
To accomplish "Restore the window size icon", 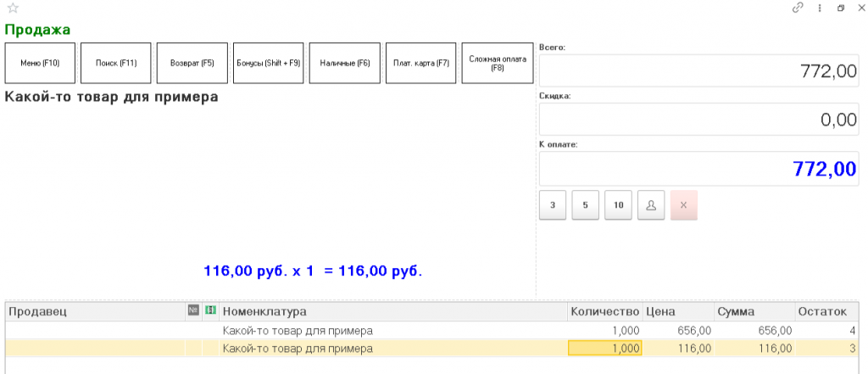I will 841,8.
